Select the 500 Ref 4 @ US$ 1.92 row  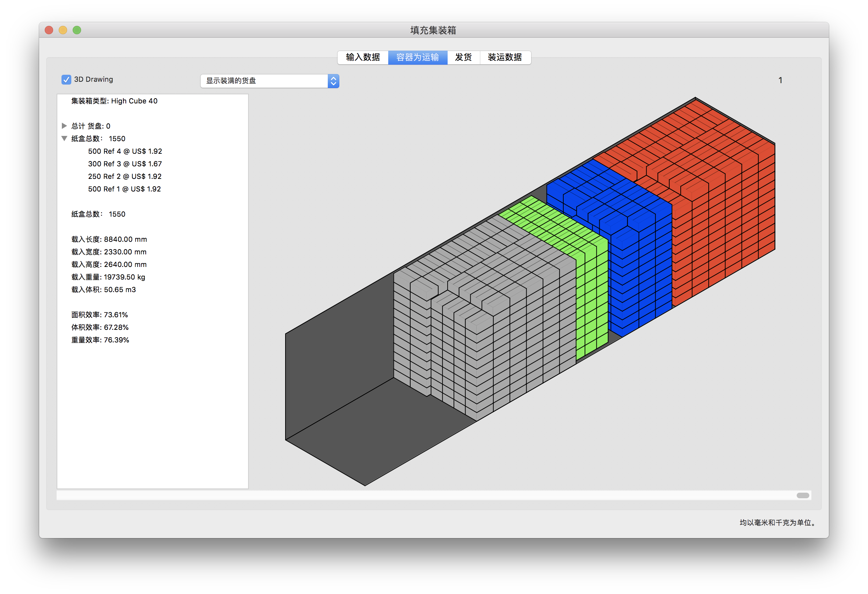(x=125, y=151)
